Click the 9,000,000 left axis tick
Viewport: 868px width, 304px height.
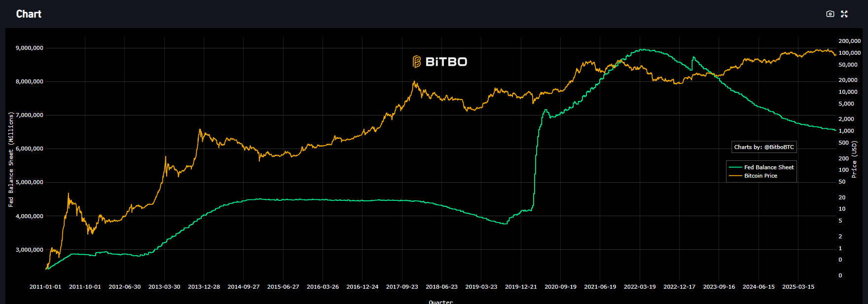(x=30, y=48)
